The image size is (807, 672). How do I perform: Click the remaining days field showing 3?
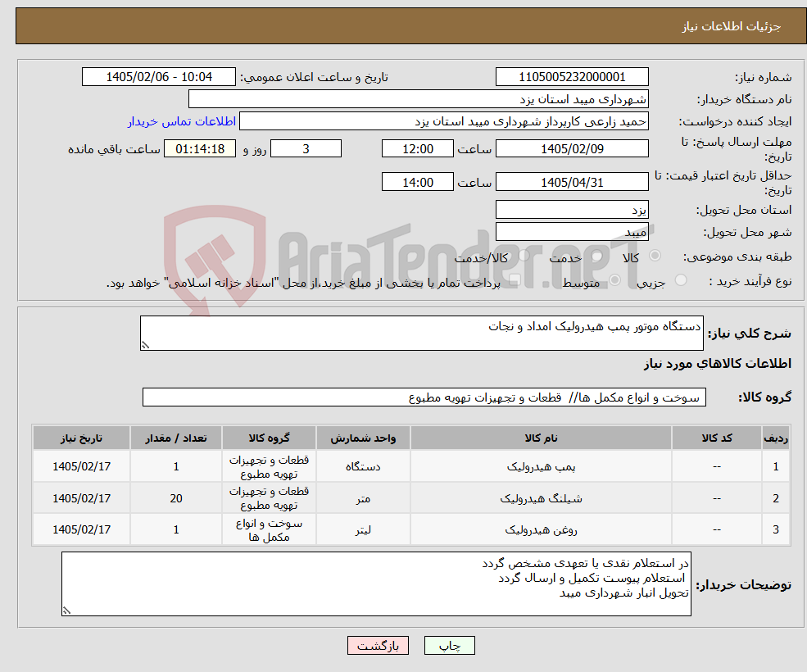click(x=306, y=149)
